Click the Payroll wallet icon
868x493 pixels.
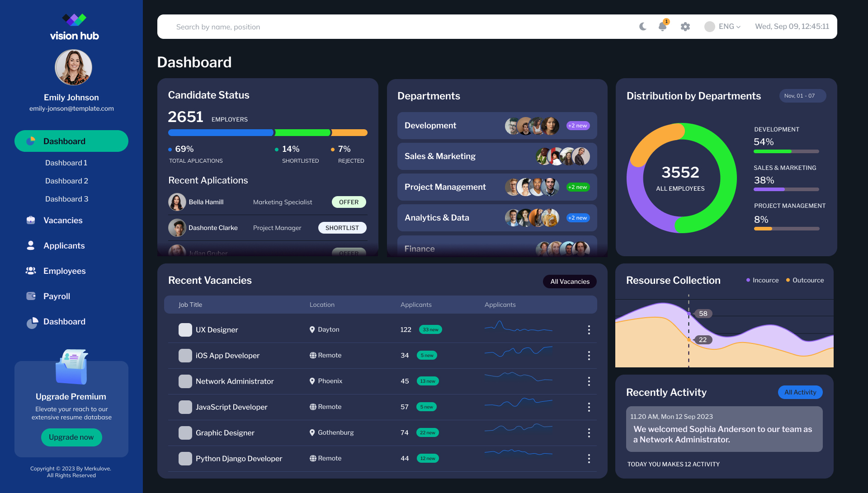point(31,296)
